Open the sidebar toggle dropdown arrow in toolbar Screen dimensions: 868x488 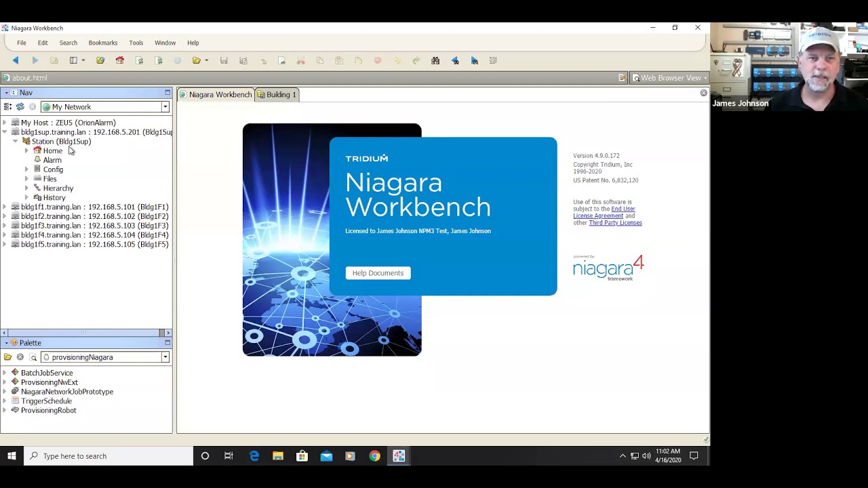[83, 60]
